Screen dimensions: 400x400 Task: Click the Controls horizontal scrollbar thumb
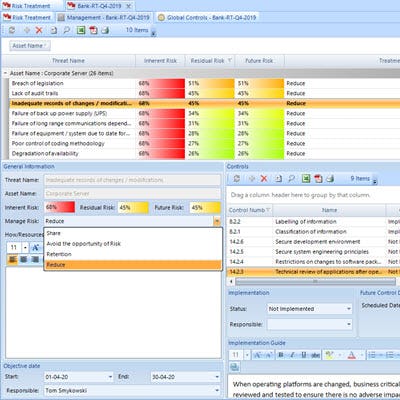(x=315, y=282)
